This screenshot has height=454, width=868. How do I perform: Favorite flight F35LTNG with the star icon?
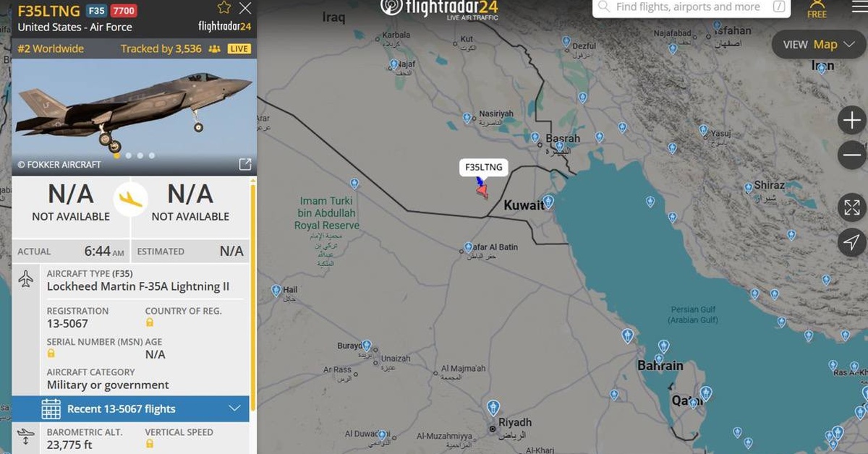[x=224, y=8]
